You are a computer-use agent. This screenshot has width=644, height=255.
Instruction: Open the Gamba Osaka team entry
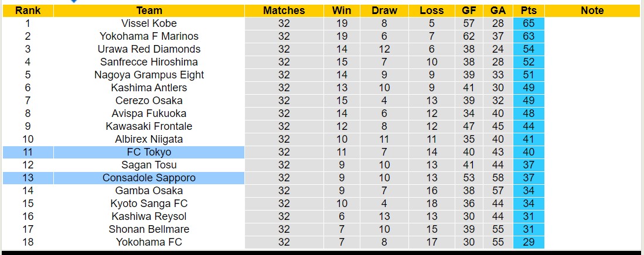pos(149,191)
